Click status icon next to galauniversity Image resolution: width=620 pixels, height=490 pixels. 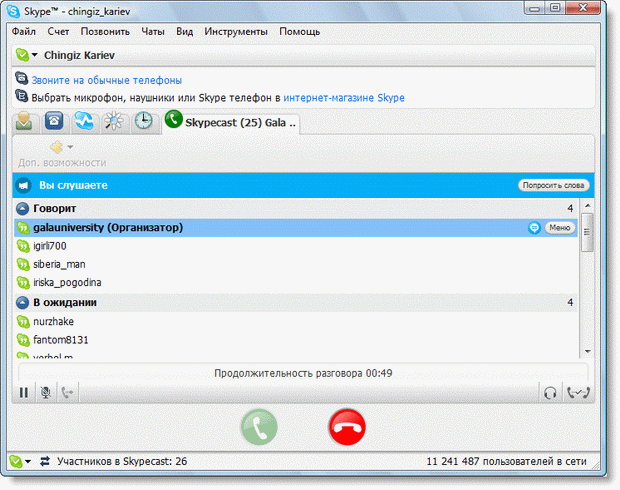pyautogui.click(x=23, y=228)
